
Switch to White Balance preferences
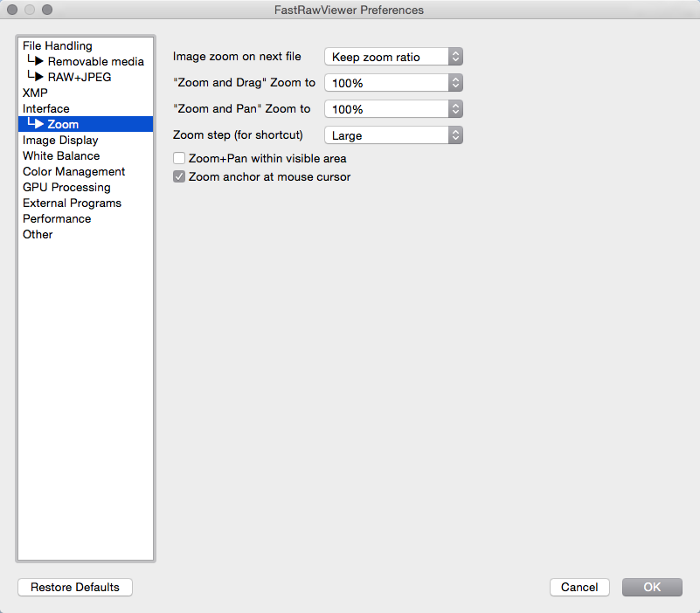point(86,155)
